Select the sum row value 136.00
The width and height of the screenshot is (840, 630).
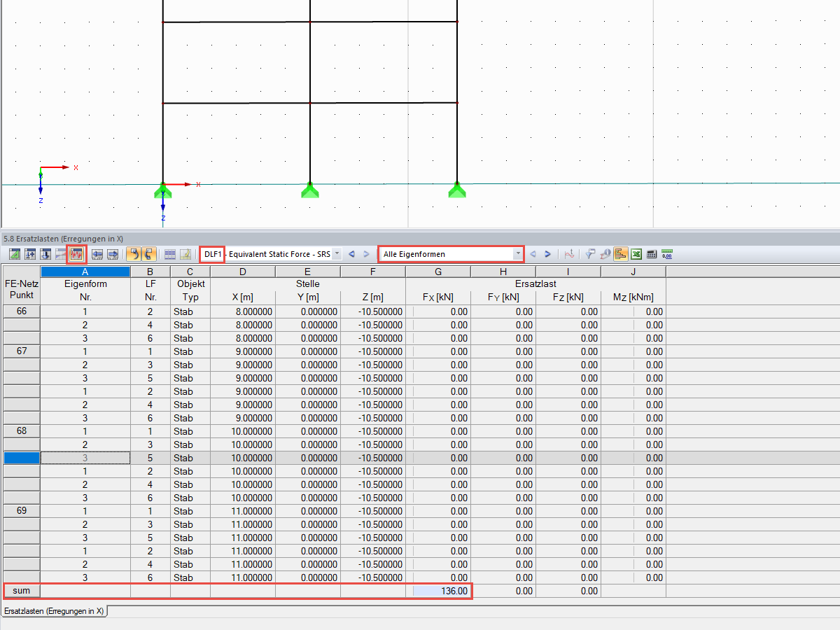455,591
